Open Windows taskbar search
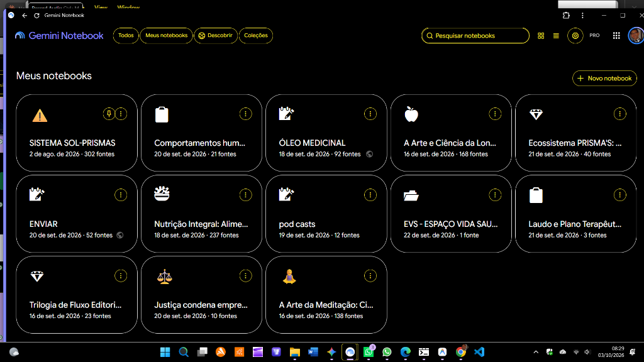Image resolution: width=644 pixels, height=362 pixels. click(184, 352)
